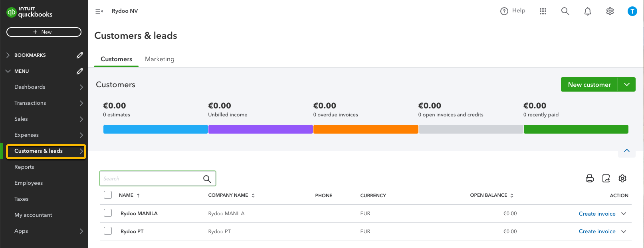Edit menu with pencil icon

point(80,71)
